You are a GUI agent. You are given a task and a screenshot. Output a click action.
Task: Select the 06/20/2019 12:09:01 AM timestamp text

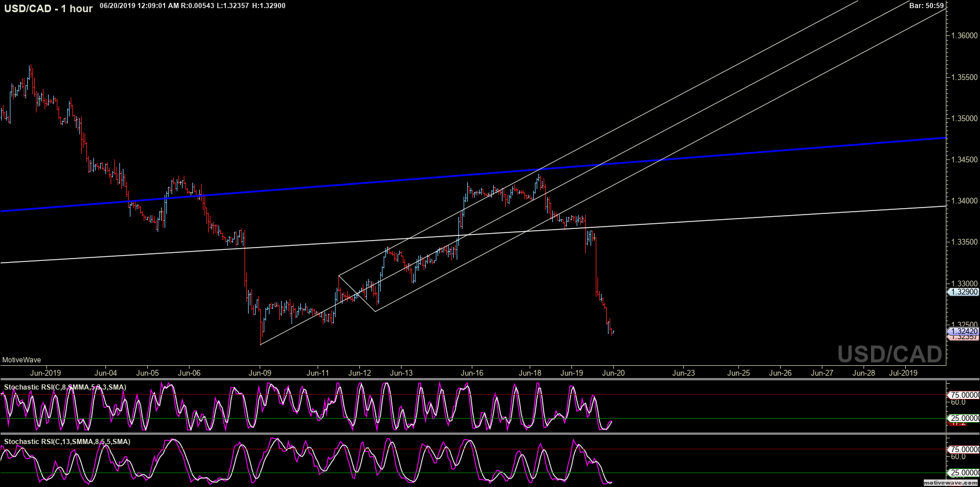click(139, 6)
